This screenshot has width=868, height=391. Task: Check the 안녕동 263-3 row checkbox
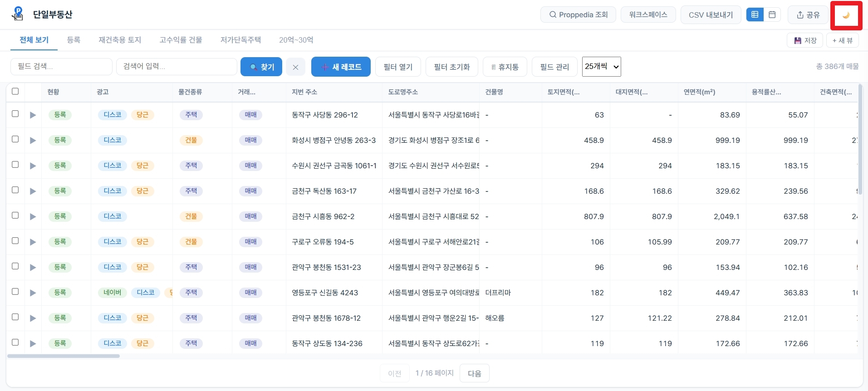click(15, 139)
